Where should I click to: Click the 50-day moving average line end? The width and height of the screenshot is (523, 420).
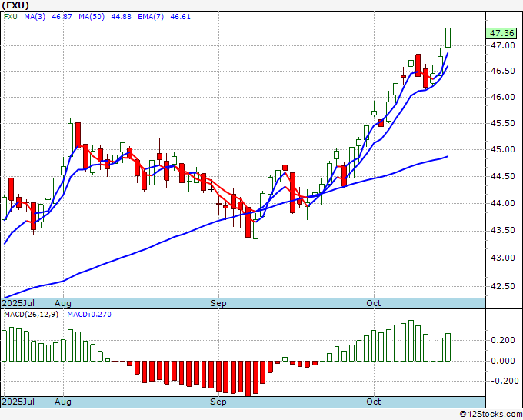(x=448, y=156)
